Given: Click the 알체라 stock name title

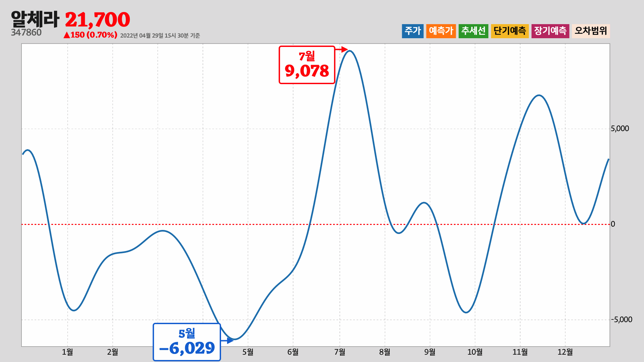Looking at the screenshot, I should tap(35, 19).
